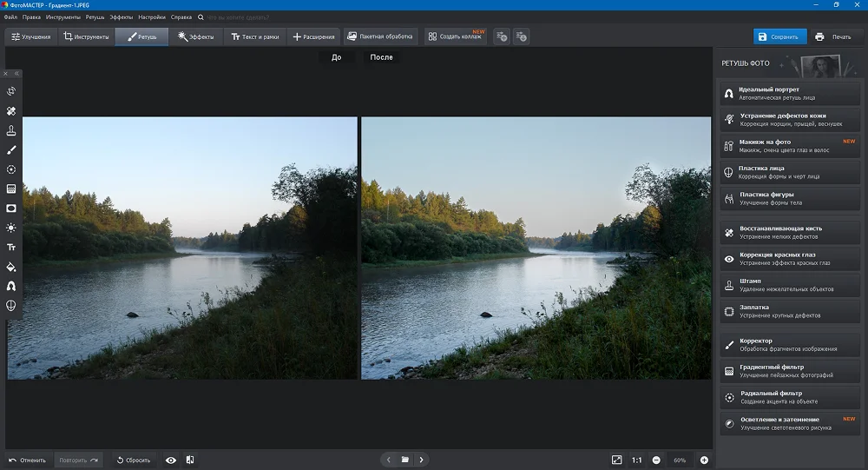Viewport: 868px width, 470px height.
Task: Select the face plastic icon in left toolbar
Action: point(11,306)
